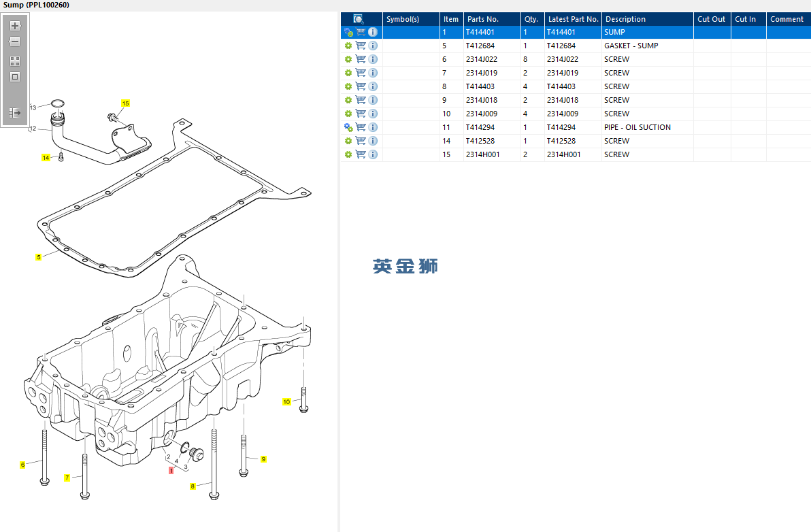The width and height of the screenshot is (811, 532).
Task: Click the single-square view icon in diagram toolbar
Action: (15, 77)
